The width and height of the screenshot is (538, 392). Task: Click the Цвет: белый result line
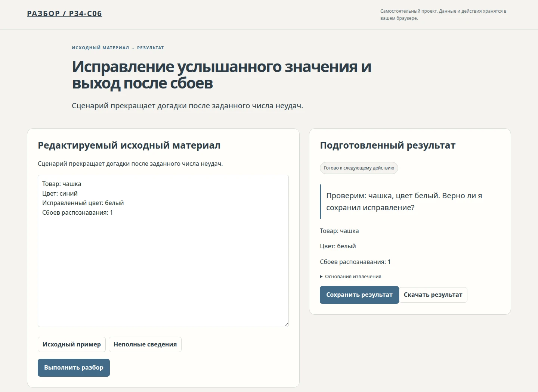tap(338, 246)
